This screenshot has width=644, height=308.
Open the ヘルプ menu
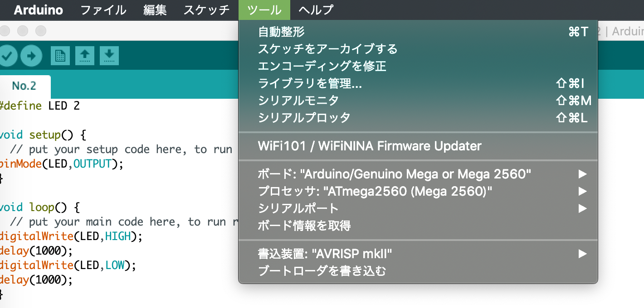315,10
